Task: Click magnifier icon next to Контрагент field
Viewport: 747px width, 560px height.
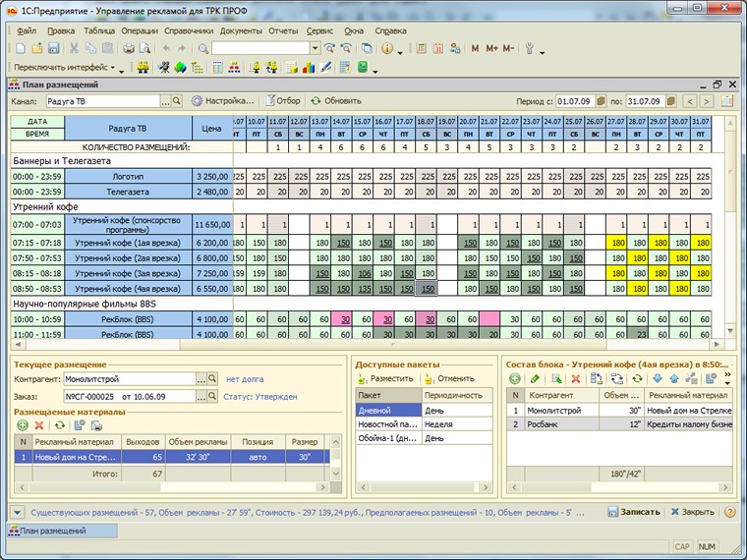Action: coord(212,379)
